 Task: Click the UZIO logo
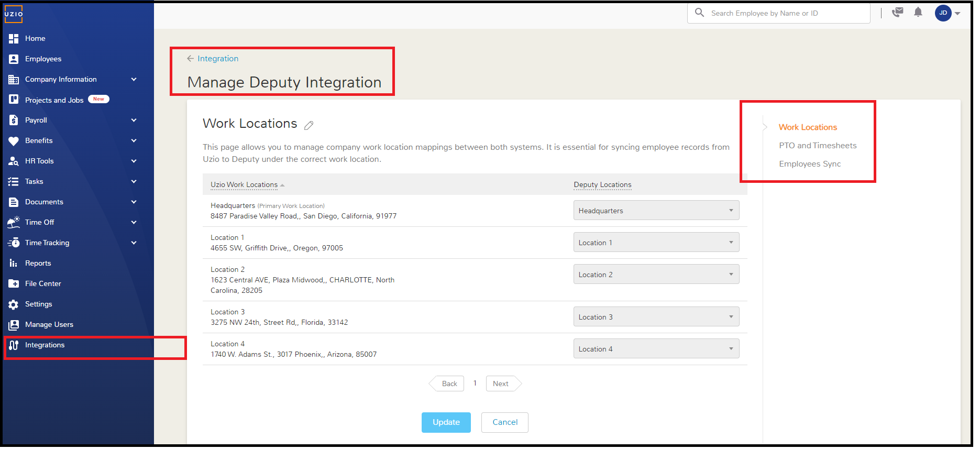click(14, 14)
